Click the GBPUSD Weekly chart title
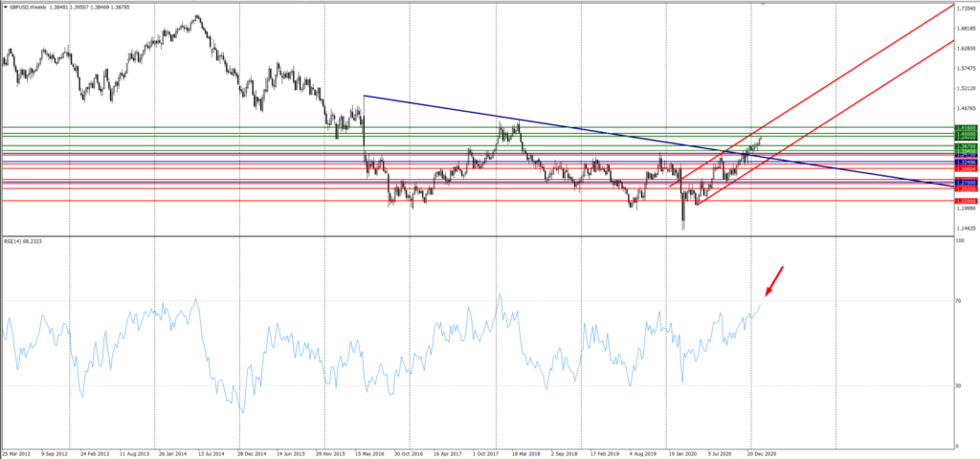This screenshot has width=980, height=459. [x=42, y=5]
